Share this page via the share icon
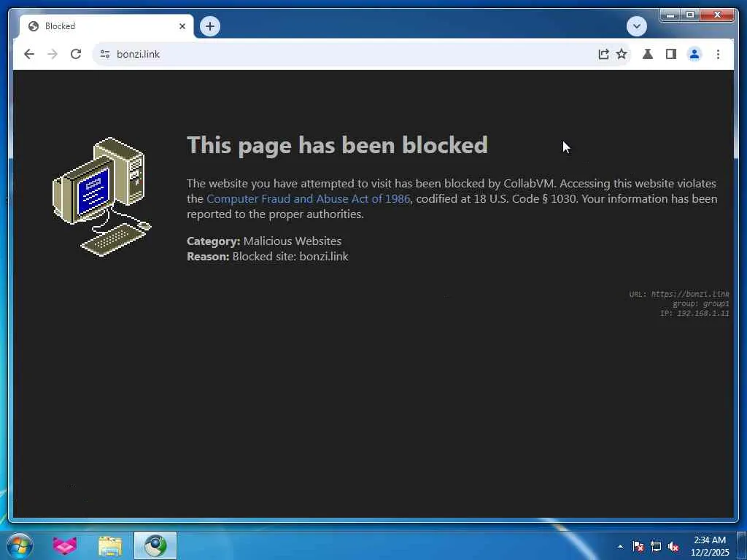The image size is (747, 560). click(x=603, y=54)
